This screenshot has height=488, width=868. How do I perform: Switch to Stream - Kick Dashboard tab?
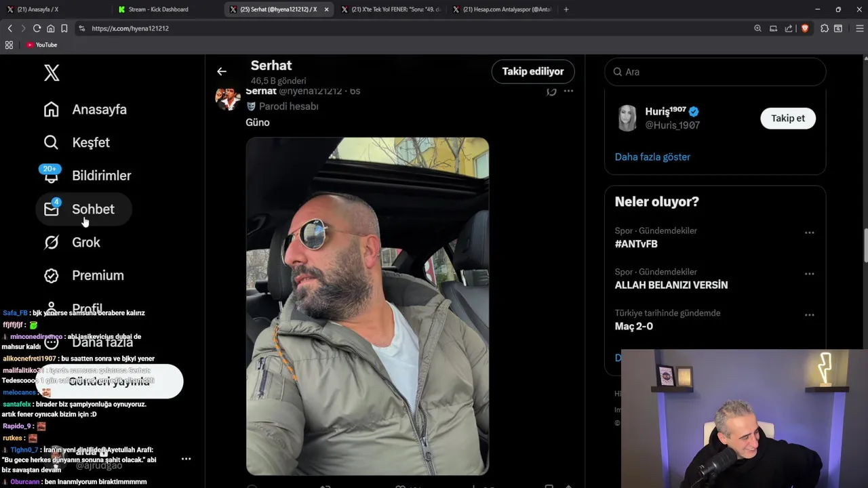pos(167,9)
